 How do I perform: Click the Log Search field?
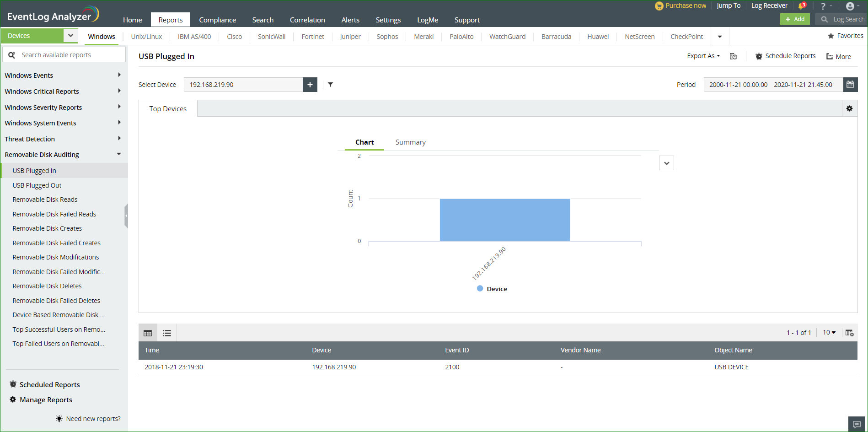point(841,19)
